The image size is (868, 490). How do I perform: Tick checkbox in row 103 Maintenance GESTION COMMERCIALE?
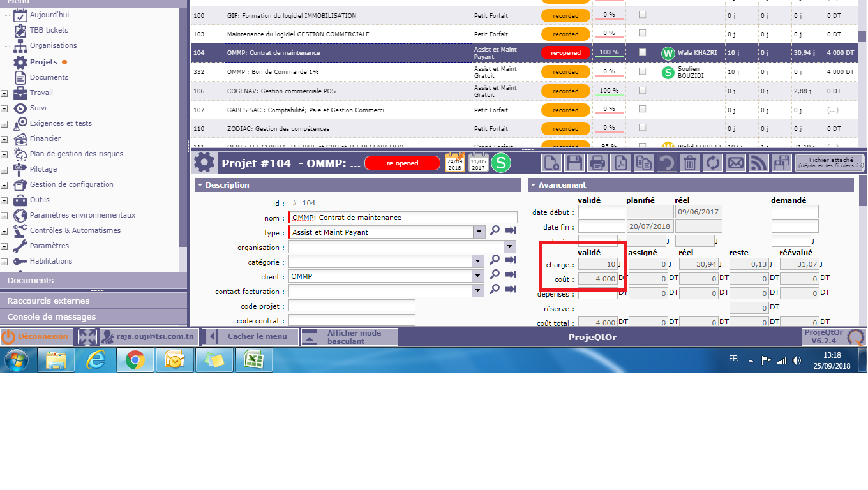(643, 33)
